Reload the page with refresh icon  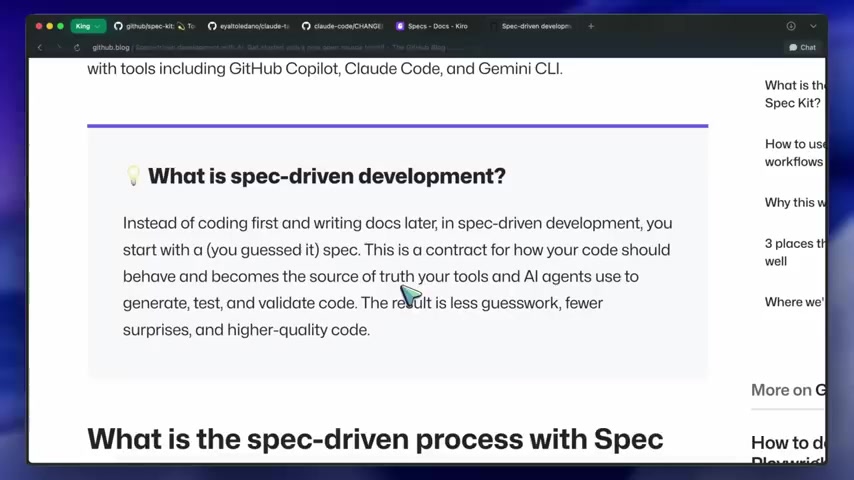tap(77, 47)
